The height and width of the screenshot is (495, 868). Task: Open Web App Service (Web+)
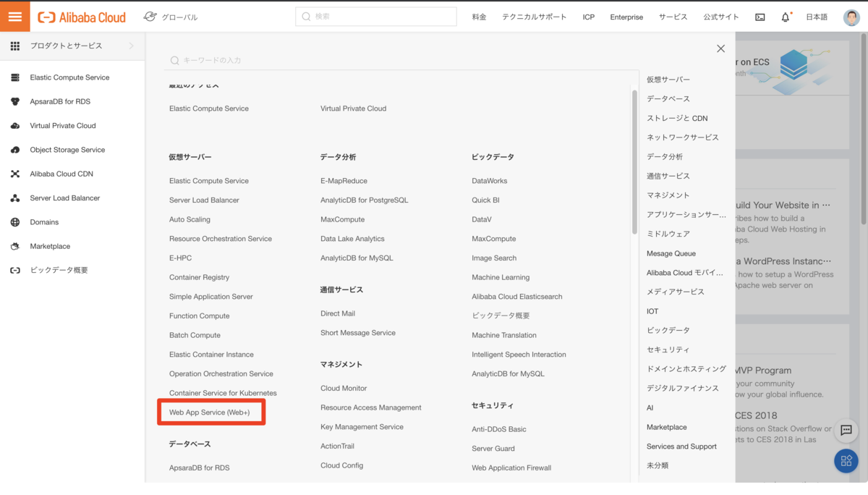tap(210, 412)
